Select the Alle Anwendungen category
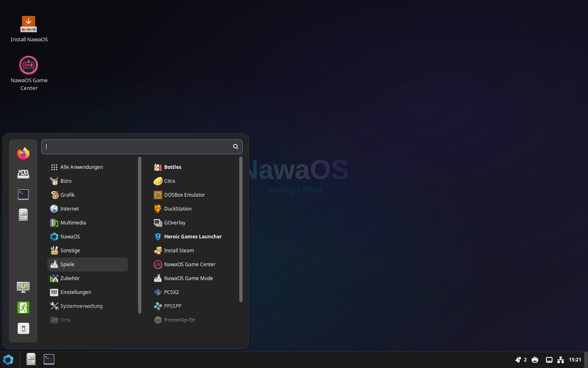 (81, 167)
